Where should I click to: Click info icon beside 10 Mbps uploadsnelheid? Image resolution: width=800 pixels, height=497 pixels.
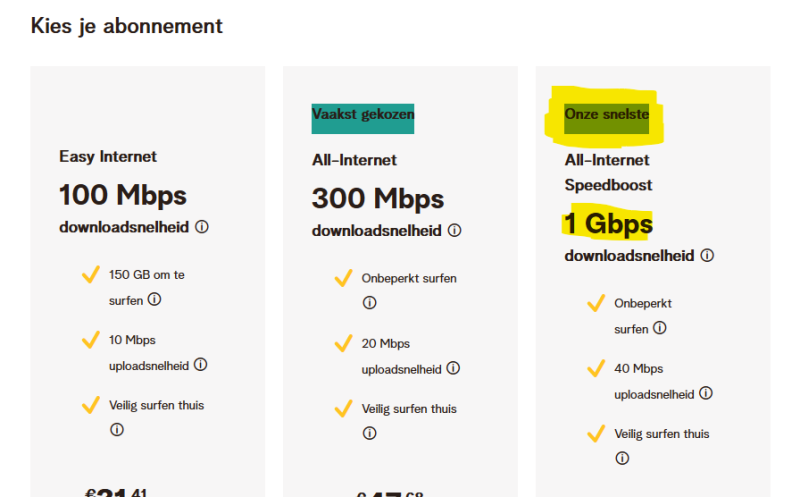point(200,365)
